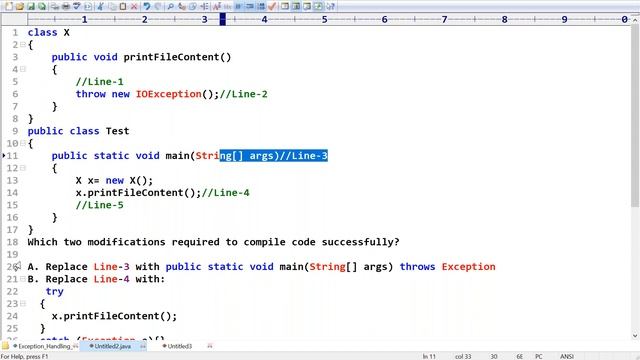Viewport: 640px width, 360px height.
Task: Cut selection with the scissors icon
Action: click(x=100, y=7)
